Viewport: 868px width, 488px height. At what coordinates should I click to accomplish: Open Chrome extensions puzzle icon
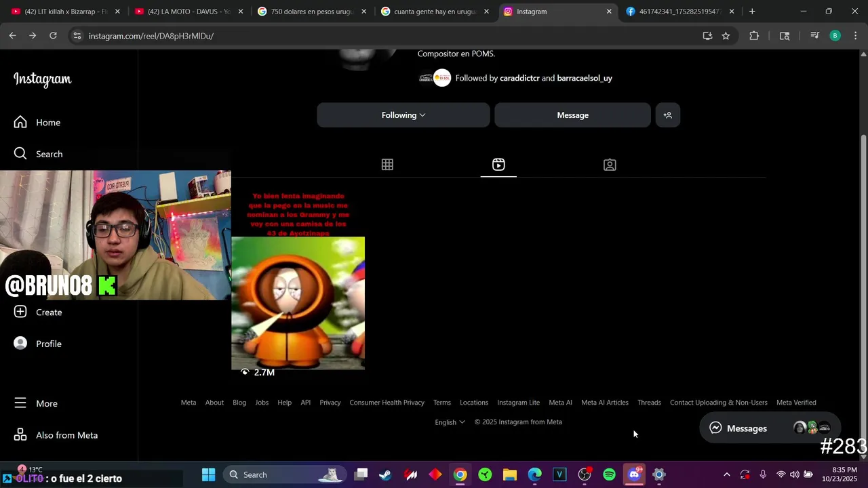[x=754, y=36]
